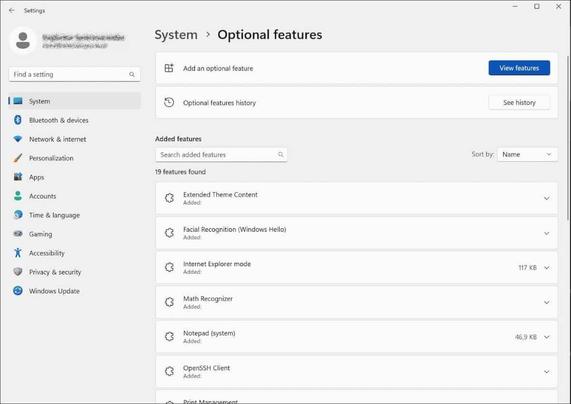
Task: Click the Optional features page title
Action: (269, 35)
